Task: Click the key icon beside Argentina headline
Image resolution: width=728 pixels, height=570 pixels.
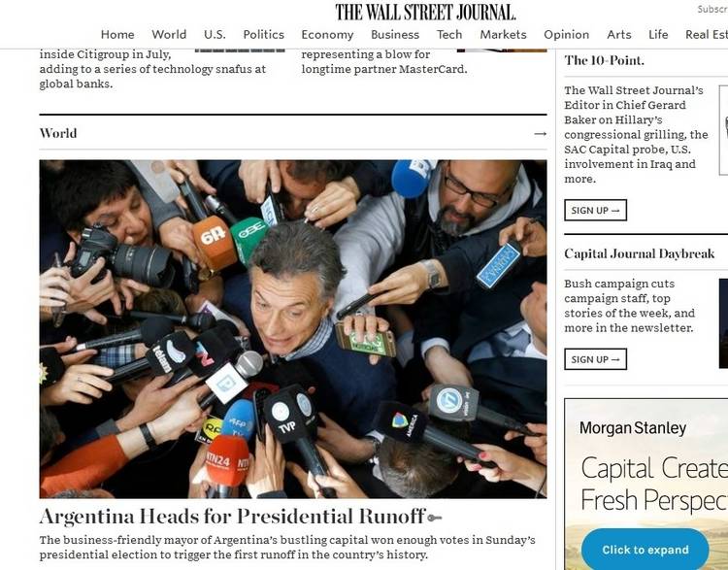Action: 435,518
